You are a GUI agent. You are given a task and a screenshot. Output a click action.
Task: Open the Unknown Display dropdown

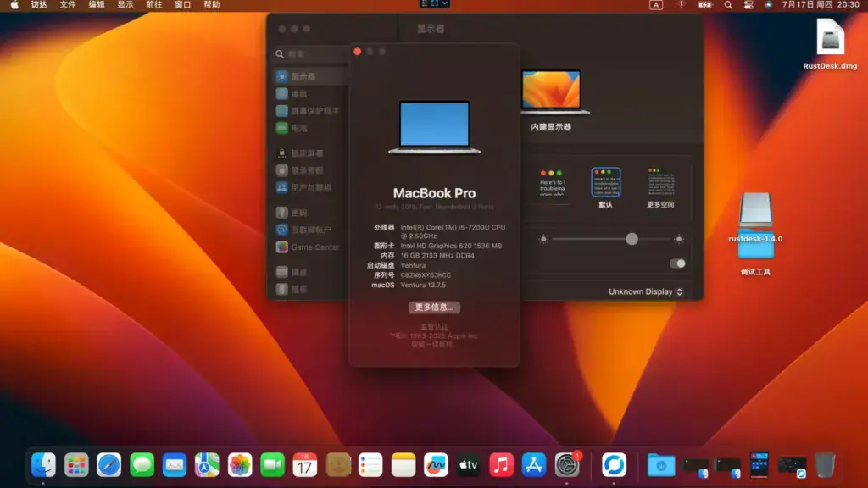(645, 291)
